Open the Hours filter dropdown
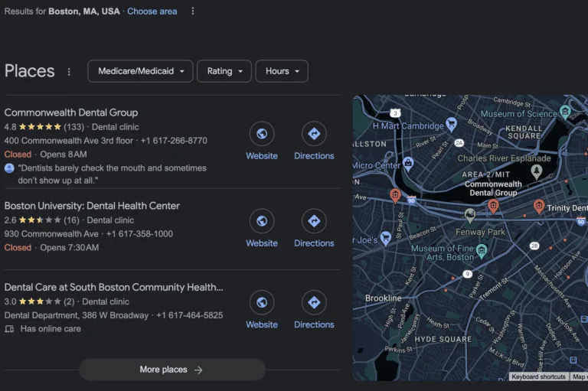The image size is (588, 391). [282, 71]
